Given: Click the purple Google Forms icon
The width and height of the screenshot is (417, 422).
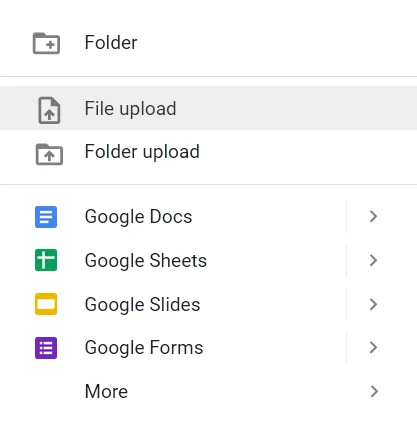Looking at the screenshot, I should (46, 348).
